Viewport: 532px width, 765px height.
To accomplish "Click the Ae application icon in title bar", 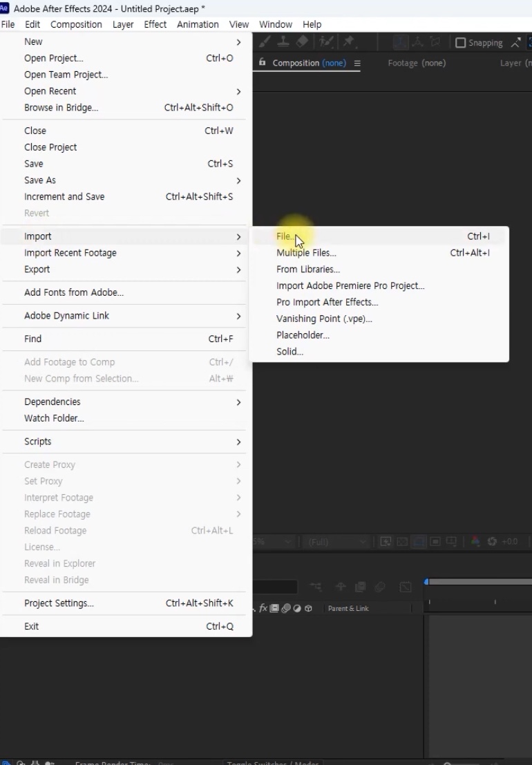I will 4,8.
